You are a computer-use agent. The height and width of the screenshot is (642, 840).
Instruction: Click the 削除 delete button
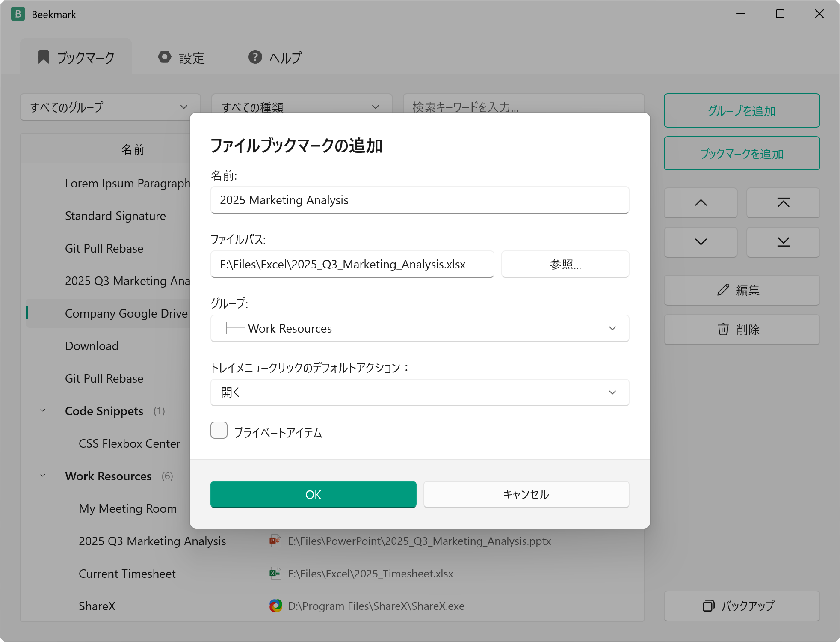coord(742,330)
